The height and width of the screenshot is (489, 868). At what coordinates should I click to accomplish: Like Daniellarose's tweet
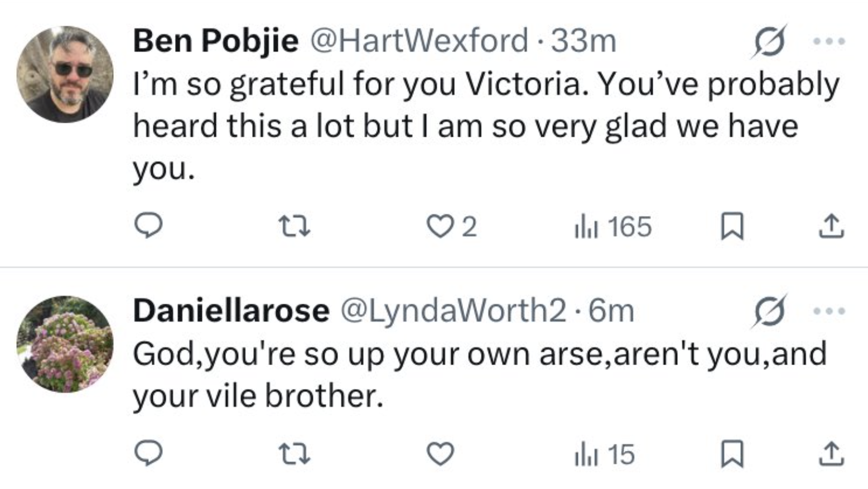click(440, 454)
